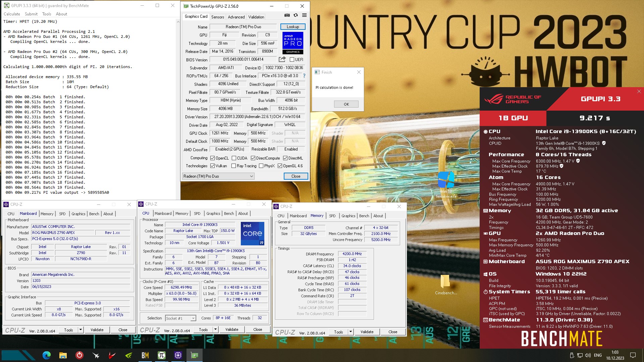Click the ENG language indicator
This screenshot has height=362, width=644.
(598, 355)
